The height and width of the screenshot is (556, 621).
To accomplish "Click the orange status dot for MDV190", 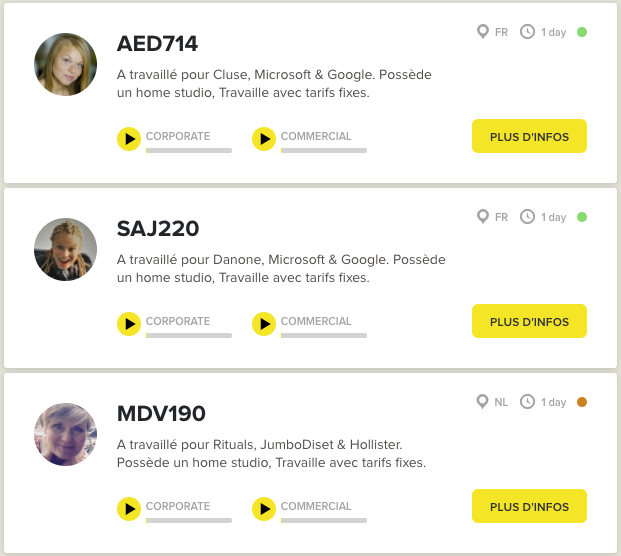I will (x=582, y=402).
